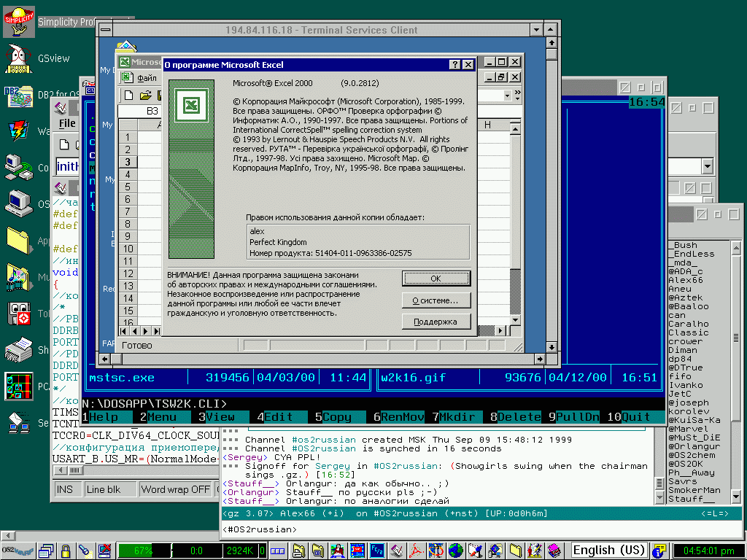Open the «Файл» menu in Excel
Screen dimensions: 747x560
pos(147,77)
